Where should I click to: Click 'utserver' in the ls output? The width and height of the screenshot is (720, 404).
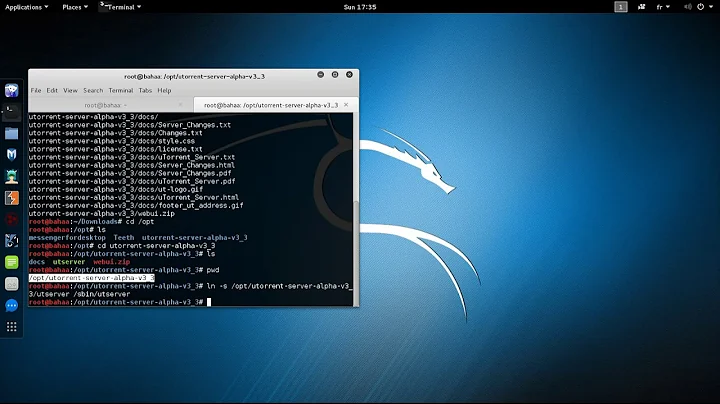tap(69, 262)
